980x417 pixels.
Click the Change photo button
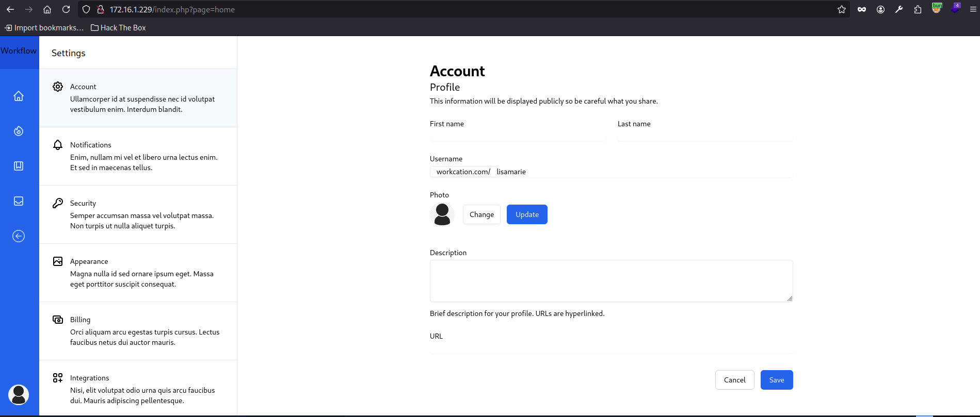481,214
